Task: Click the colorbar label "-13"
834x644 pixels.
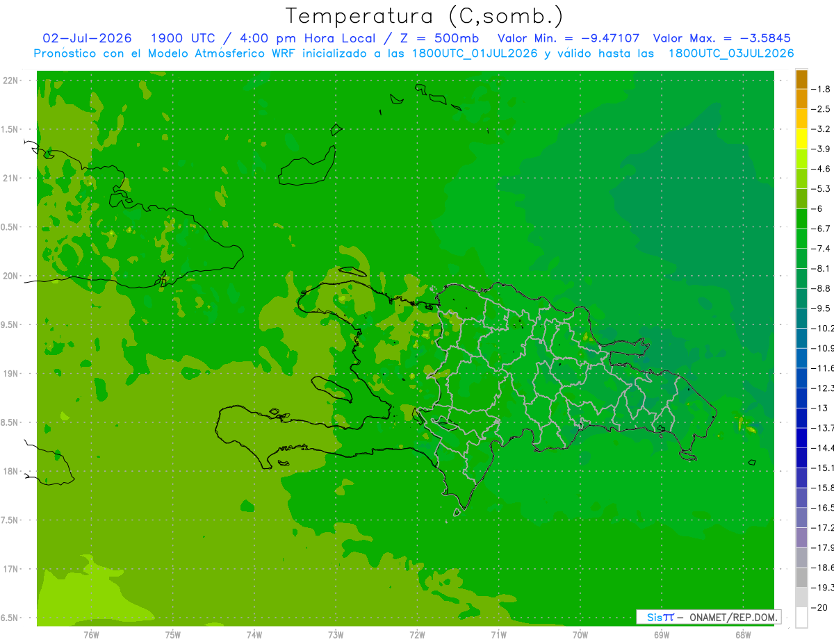Action: pos(819,408)
